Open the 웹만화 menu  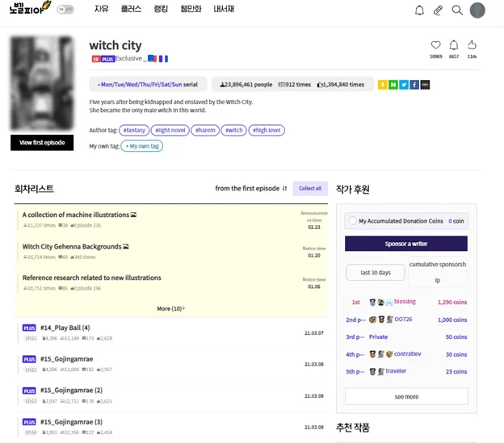coord(191,9)
